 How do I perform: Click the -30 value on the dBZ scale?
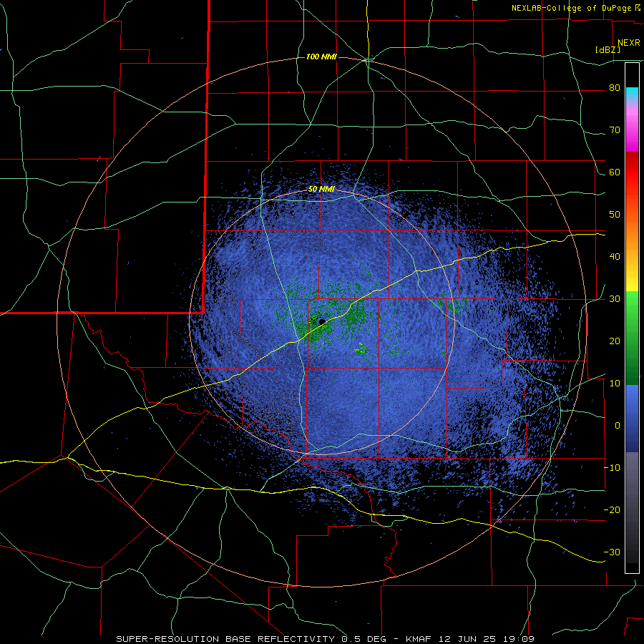click(612, 552)
